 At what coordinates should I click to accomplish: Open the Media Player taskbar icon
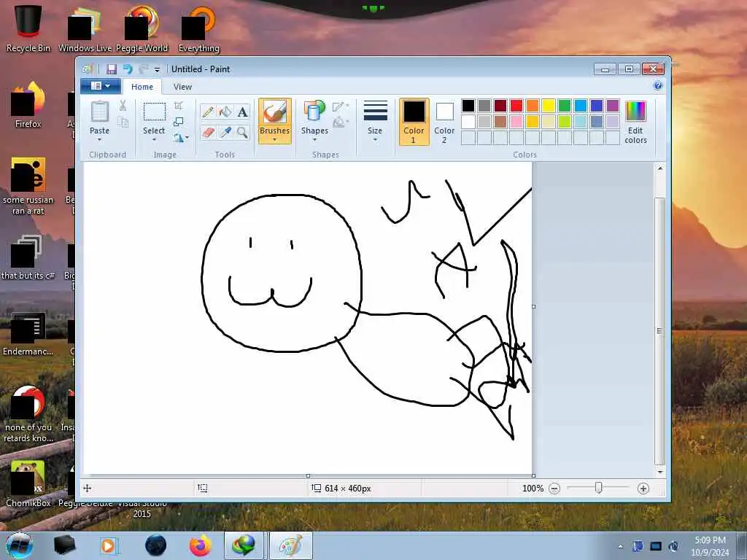pyautogui.click(x=108, y=545)
